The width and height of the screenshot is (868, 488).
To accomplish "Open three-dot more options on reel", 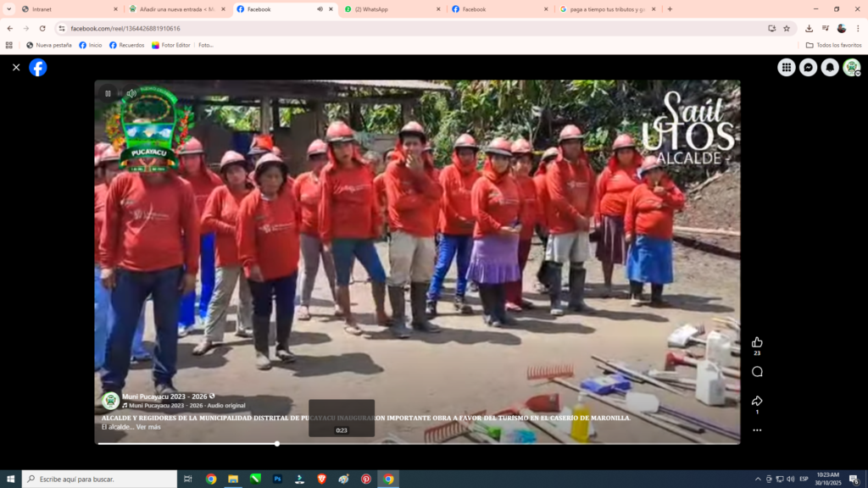I will coord(757,430).
